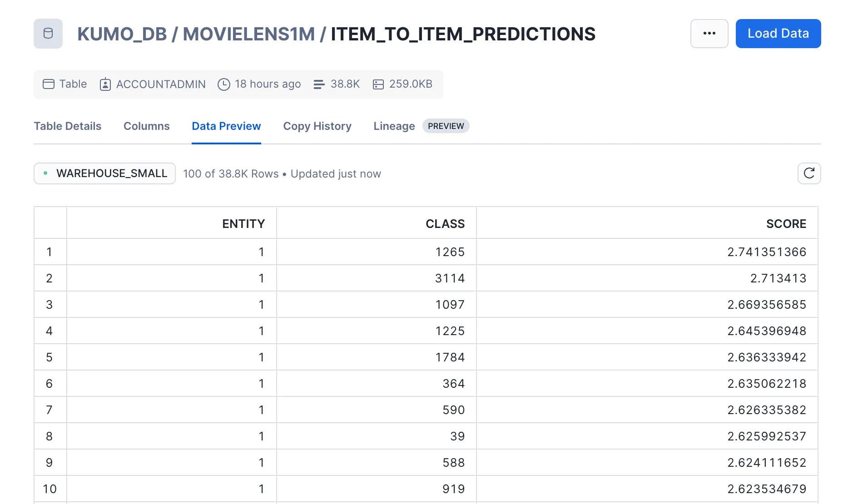Refresh the data preview with the reload icon
Viewport: 853px width, 504px height.
[809, 173]
